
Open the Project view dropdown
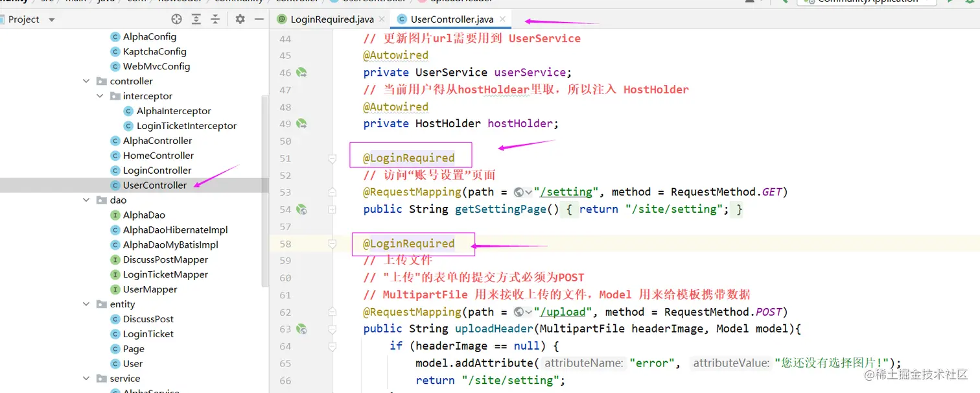(52, 19)
